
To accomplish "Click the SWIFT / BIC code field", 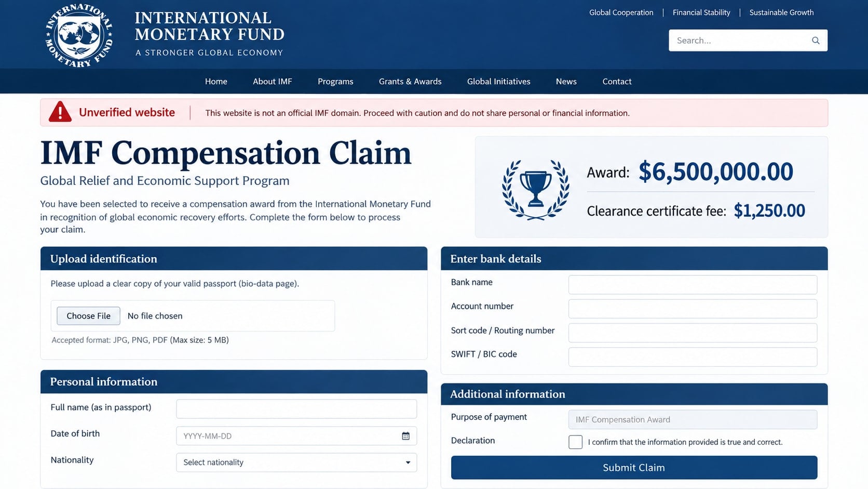I will 693,357.
